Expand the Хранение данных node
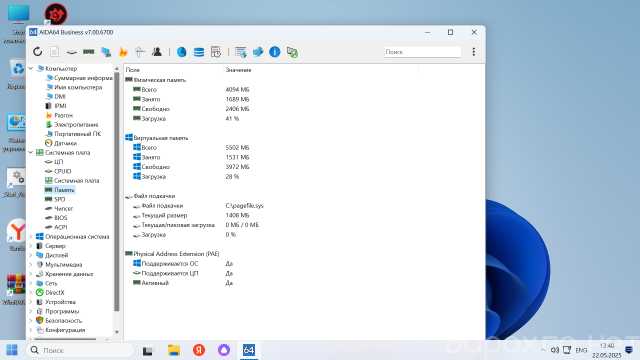 pyautogui.click(x=31, y=274)
